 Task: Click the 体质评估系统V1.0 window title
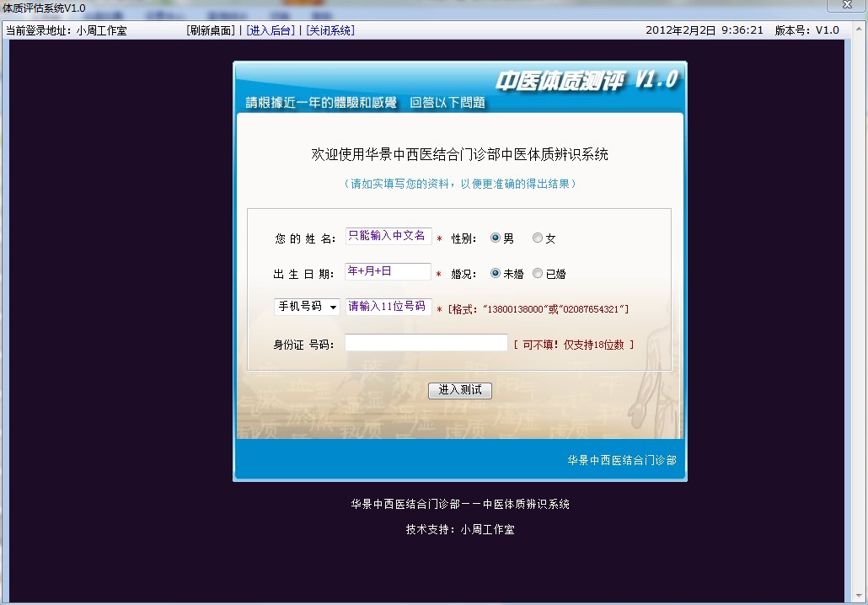(45, 8)
